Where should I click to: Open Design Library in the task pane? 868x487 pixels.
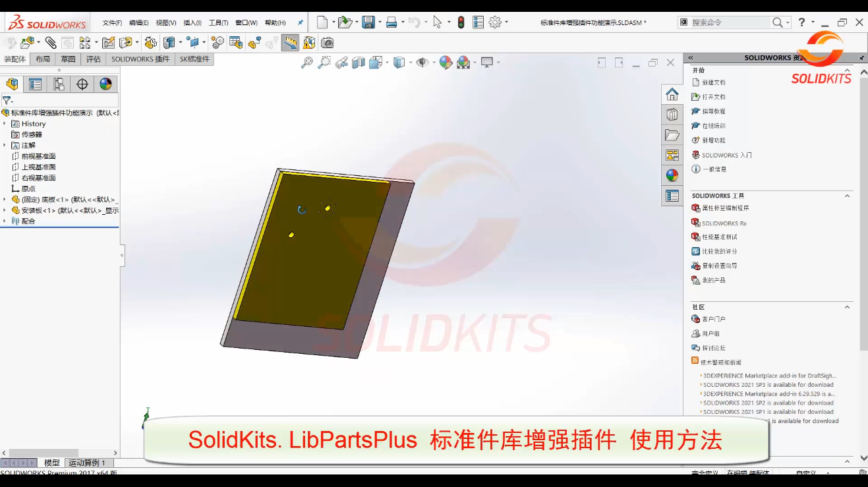click(x=672, y=114)
